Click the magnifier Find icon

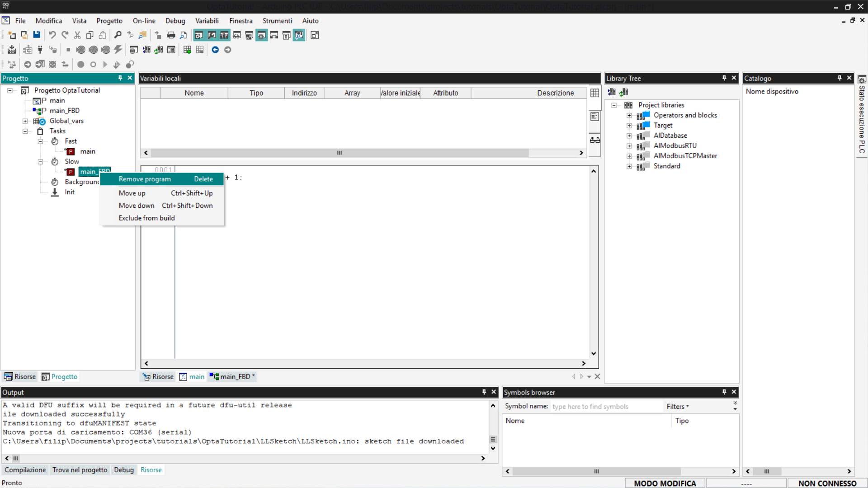(x=118, y=35)
